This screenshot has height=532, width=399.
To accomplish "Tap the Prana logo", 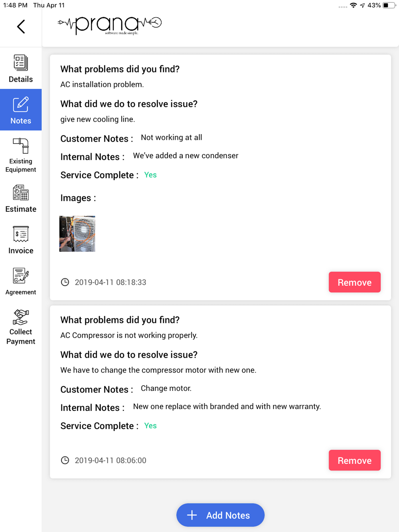I will click(110, 25).
